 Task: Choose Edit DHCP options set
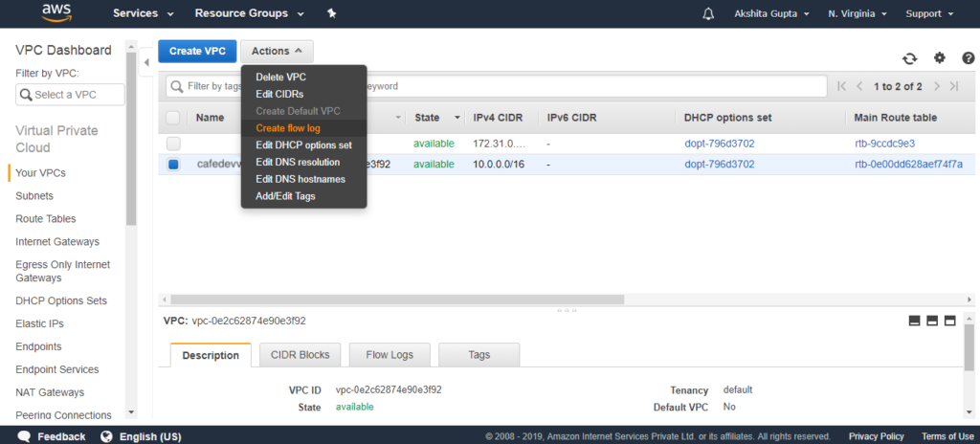[303, 145]
